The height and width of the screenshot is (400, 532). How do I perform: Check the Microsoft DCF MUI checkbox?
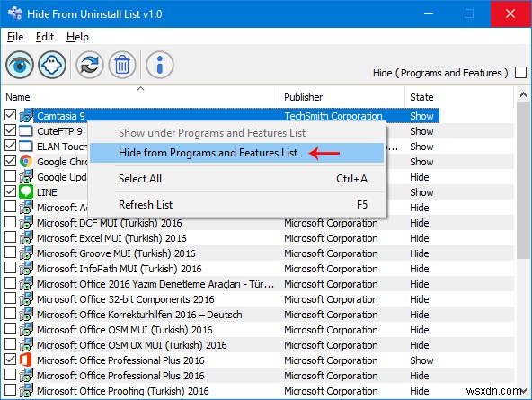click(10, 221)
